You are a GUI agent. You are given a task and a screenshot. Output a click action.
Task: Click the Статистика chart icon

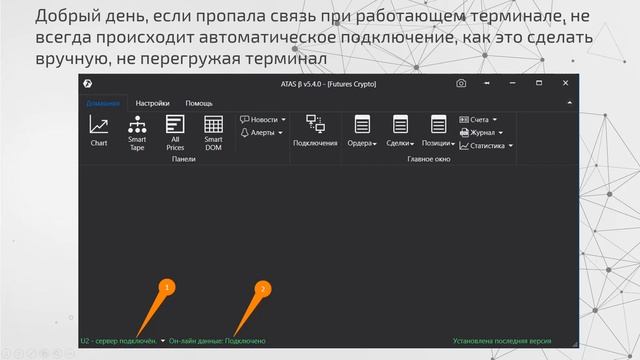coord(464,146)
